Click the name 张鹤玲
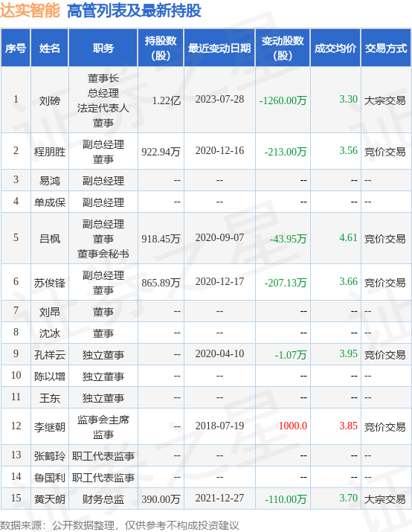 pyautogui.click(x=50, y=456)
